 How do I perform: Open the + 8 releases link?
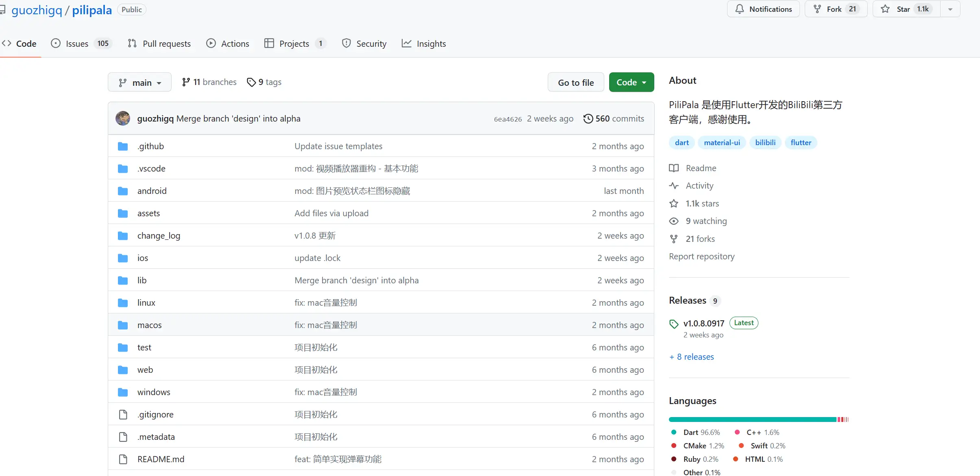coord(692,357)
